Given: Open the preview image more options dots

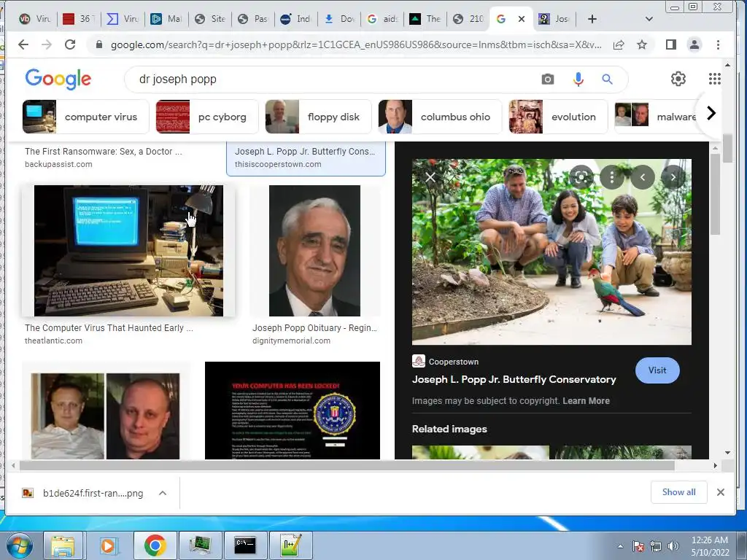Looking at the screenshot, I should (x=612, y=177).
